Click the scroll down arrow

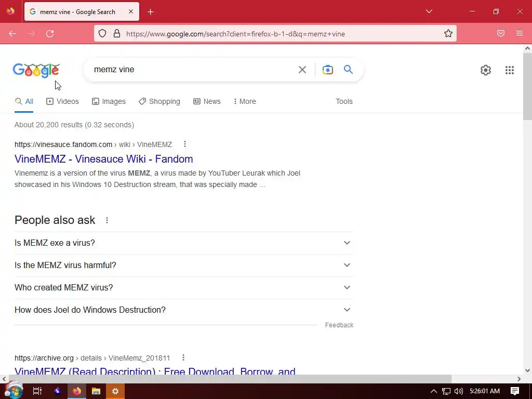(527, 370)
